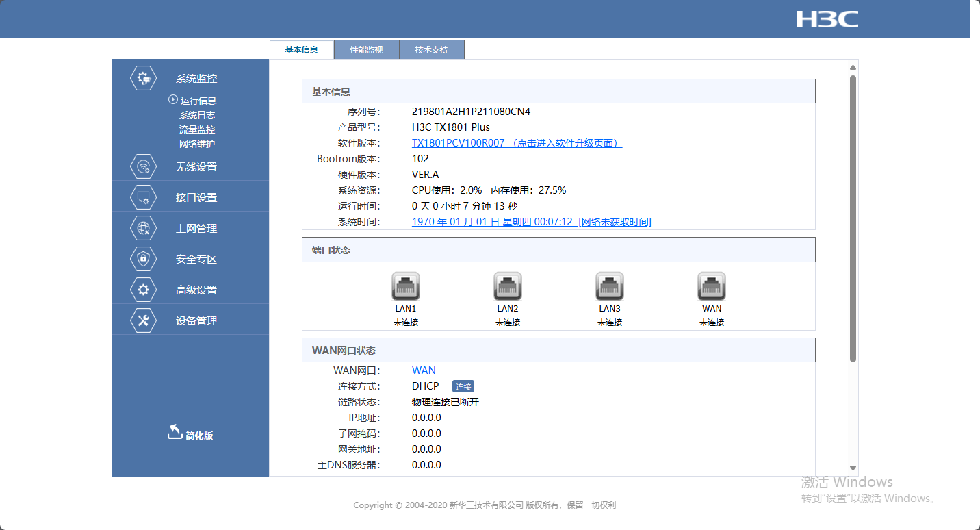The height and width of the screenshot is (530, 980).
Task: Click the 系统监控 hexagon icon
Action: pyautogui.click(x=143, y=78)
